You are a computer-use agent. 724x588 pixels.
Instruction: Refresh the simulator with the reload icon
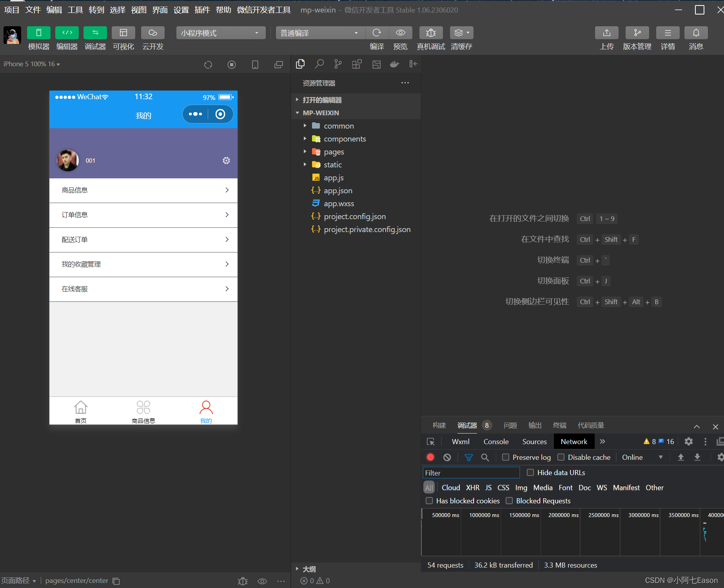208,65
